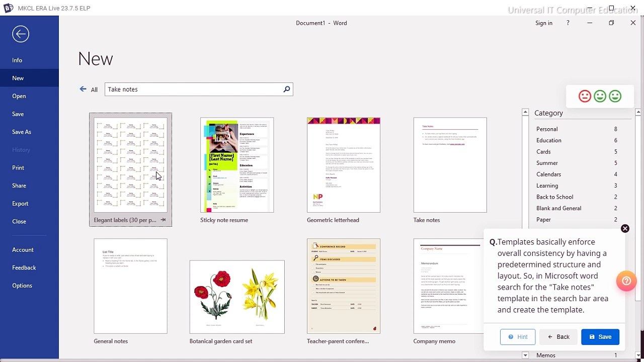Open the Print menu item
This screenshot has width=644, height=362.
[18, 167]
